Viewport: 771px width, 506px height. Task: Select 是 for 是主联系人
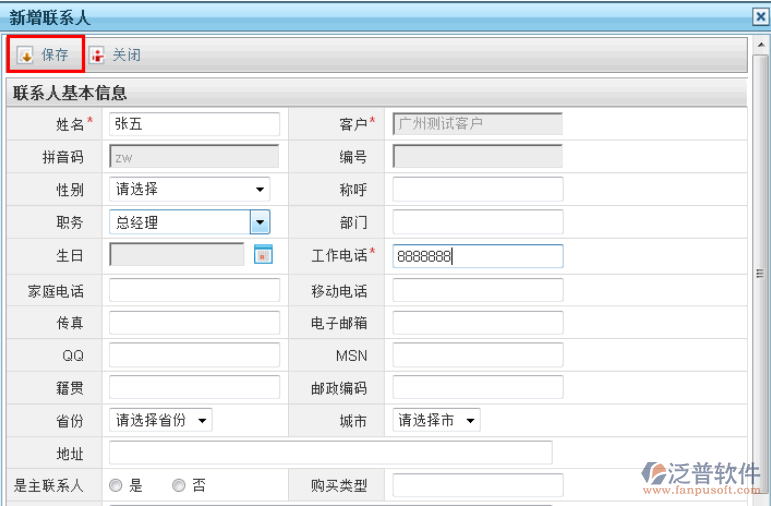pyautogui.click(x=116, y=486)
